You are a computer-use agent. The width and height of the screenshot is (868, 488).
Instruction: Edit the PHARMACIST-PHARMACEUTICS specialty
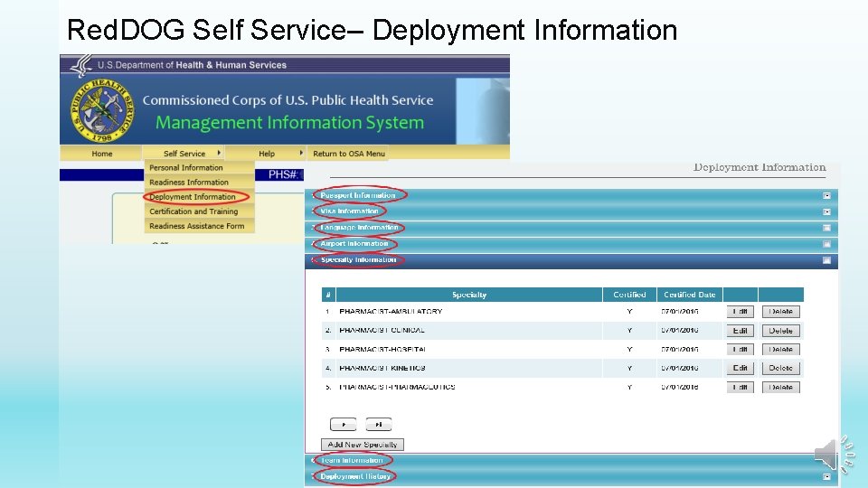point(741,388)
